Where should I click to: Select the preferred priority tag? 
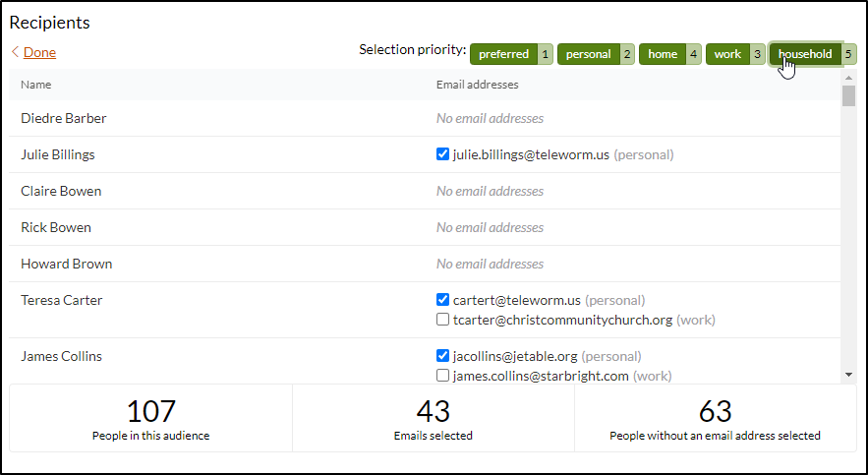pyautogui.click(x=503, y=54)
